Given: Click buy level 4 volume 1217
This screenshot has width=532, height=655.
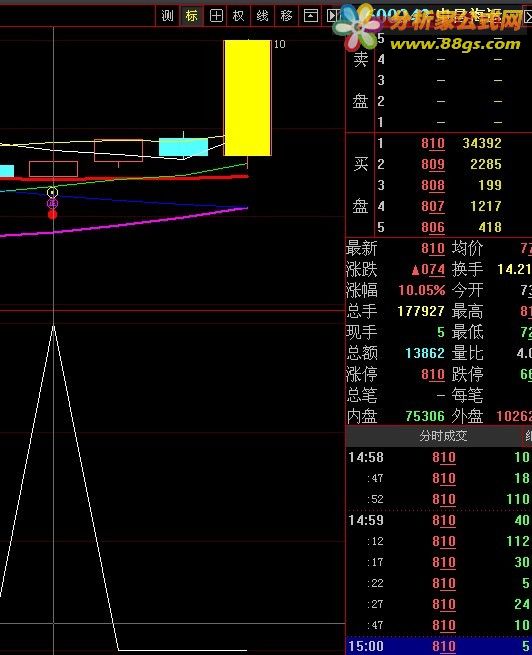Looking at the screenshot, I should (x=486, y=206).
